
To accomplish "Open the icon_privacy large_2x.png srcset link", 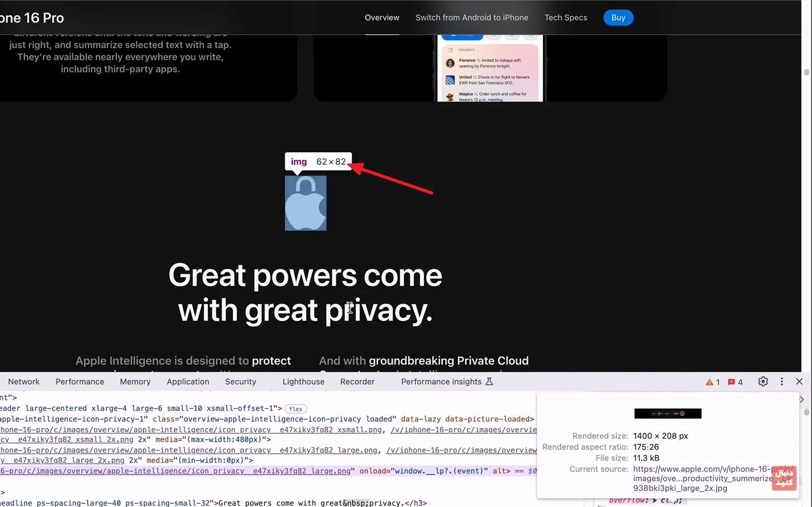I will pyautogui.click(x=62, y=460).
